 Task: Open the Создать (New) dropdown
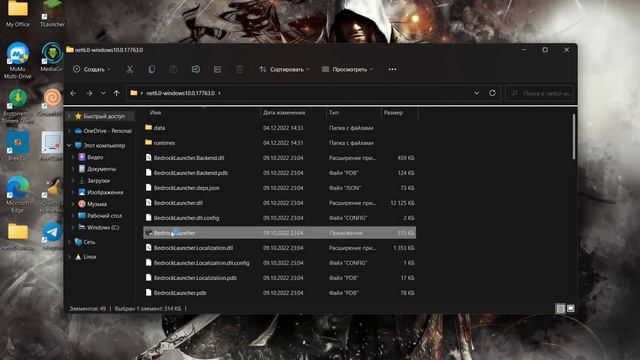92,69
